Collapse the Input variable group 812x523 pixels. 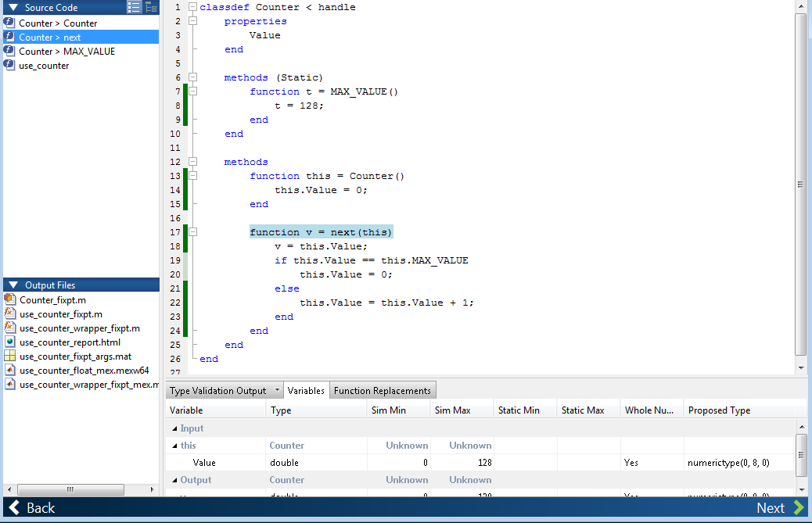pos(174,429)
